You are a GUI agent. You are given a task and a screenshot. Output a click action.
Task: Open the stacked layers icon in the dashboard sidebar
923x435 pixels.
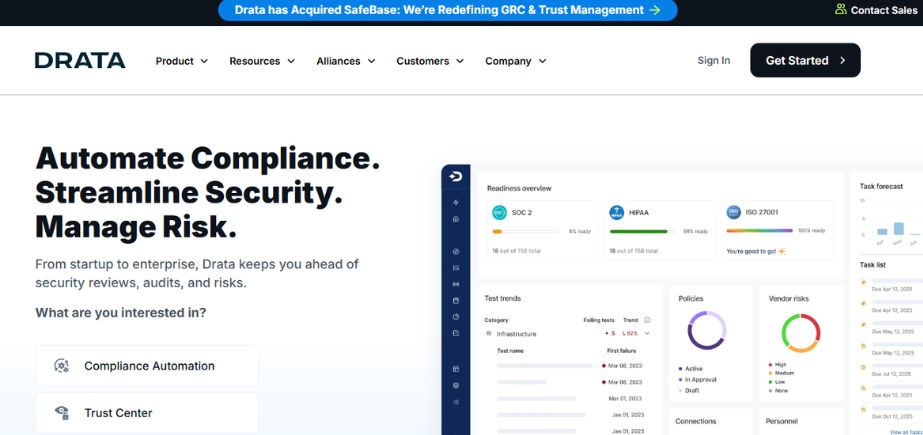tap(456, 386)
